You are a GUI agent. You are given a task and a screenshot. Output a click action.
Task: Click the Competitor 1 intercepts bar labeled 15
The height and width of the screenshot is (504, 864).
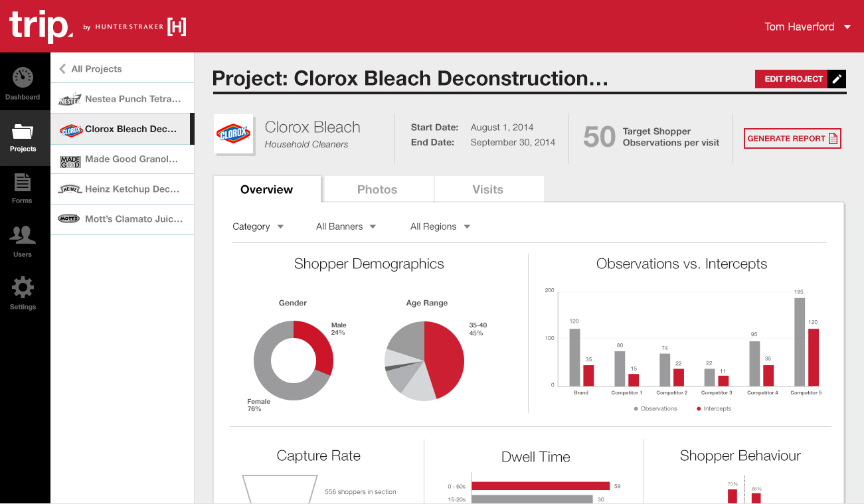pos(634,380)
